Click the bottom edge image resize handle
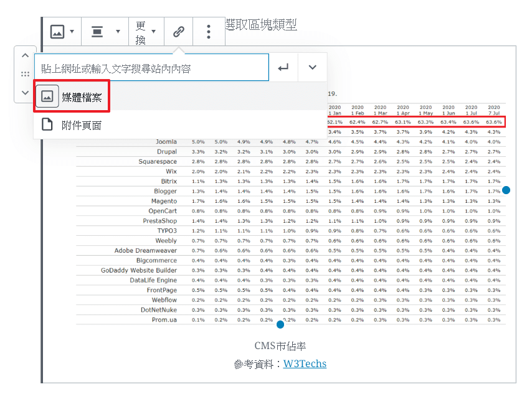 coord(280,325)
